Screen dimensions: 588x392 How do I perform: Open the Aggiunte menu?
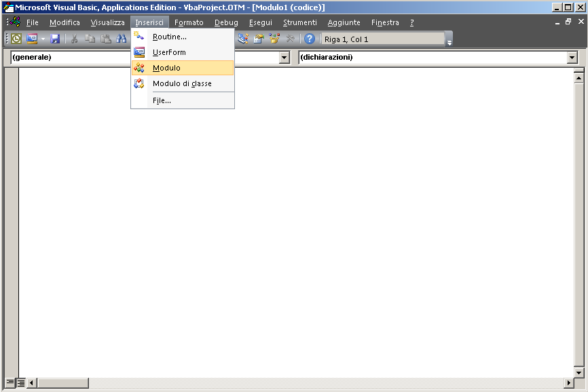(344, 22)
